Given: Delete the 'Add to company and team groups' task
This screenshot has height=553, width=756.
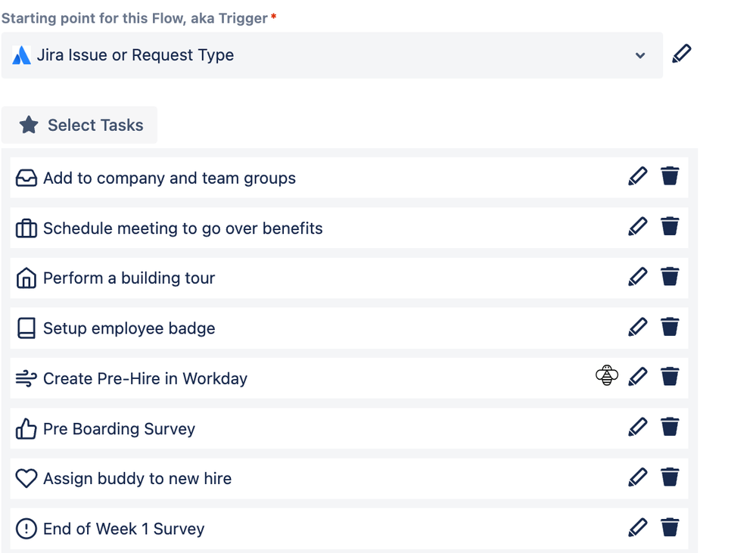Looking at the screenshot, I should tap(670, 176).
